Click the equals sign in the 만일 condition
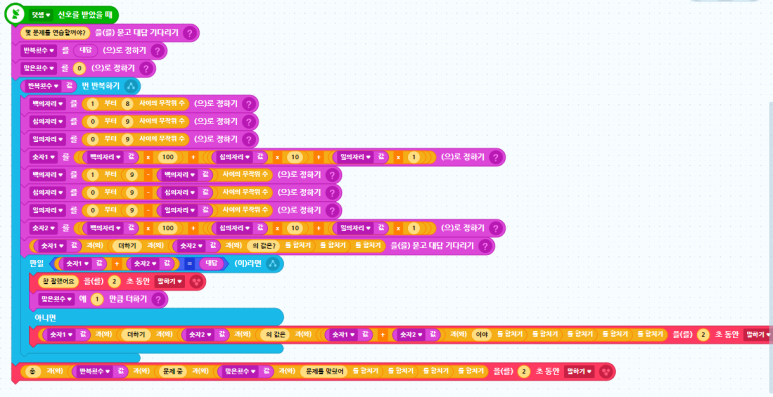This screenshot has width=773, height=397. pos(189,264)
